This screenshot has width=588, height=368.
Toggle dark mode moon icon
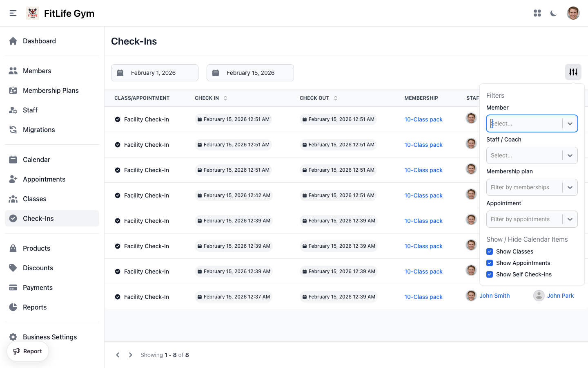[554, 13]
